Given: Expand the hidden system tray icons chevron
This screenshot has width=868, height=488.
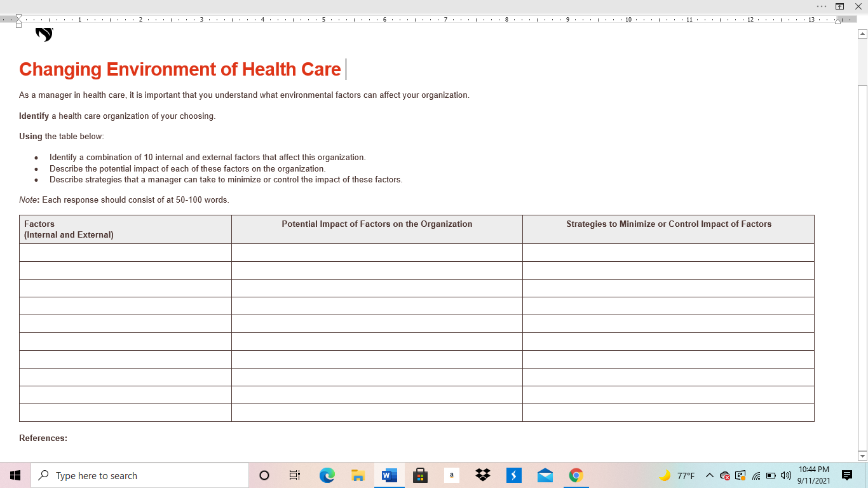Looking at the screenshot, I should [x=710, y=475].
